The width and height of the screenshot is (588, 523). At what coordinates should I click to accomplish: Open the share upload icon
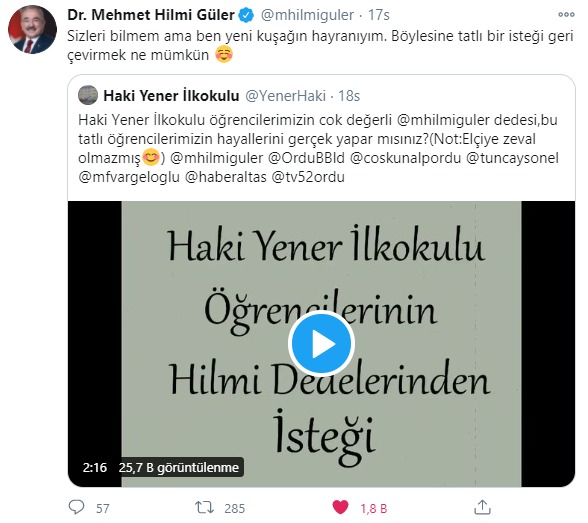(482, 507)
